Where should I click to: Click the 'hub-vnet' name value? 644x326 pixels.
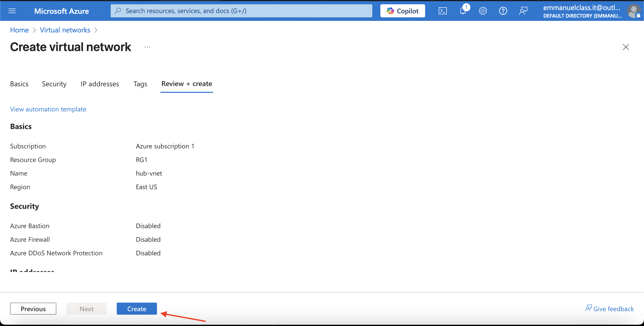pyautogui.click(x=149, y=173)
